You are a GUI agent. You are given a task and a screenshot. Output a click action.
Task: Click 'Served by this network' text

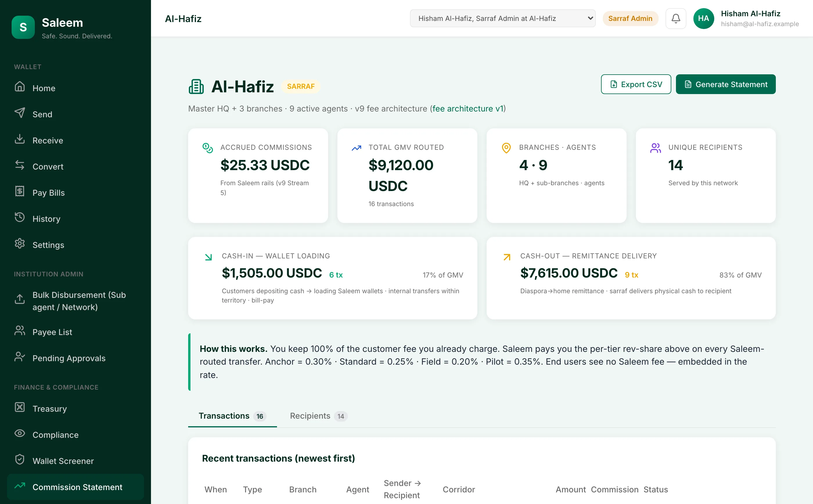pyautogui.click(x=703, y=183)
